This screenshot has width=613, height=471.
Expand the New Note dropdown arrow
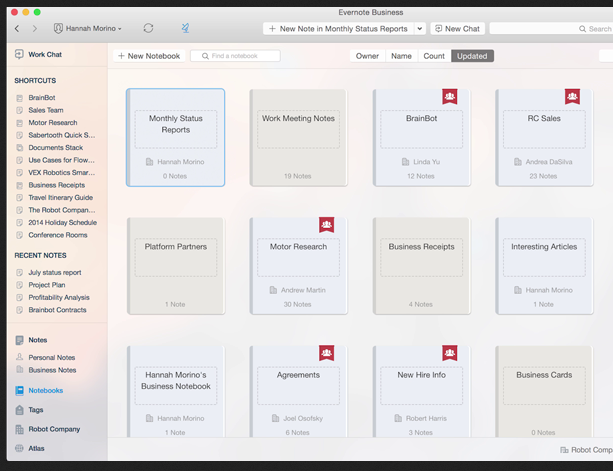[420, 29]
